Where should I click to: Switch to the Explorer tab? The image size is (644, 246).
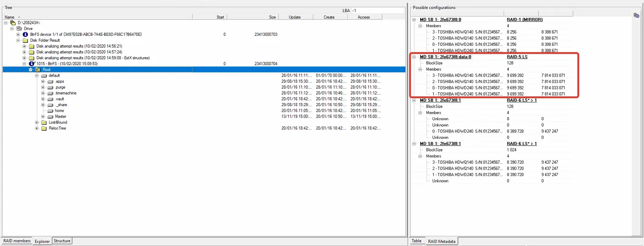[x=42, y=241]
